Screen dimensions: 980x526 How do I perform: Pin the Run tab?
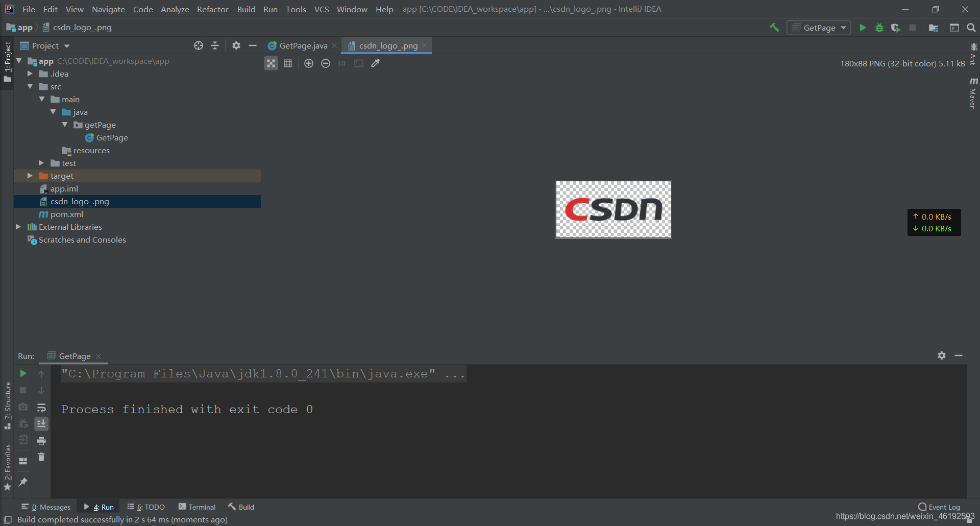click(x=23, y=482)
